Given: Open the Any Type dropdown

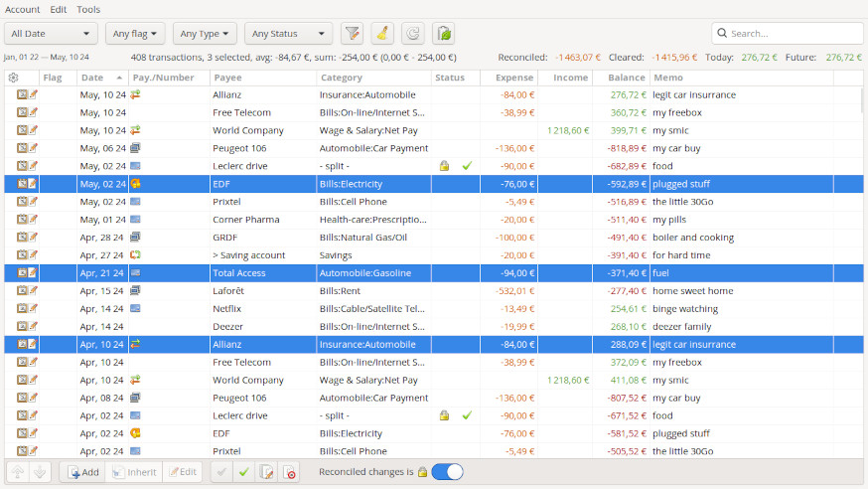Looking at the screenshot, I should 205,33.
